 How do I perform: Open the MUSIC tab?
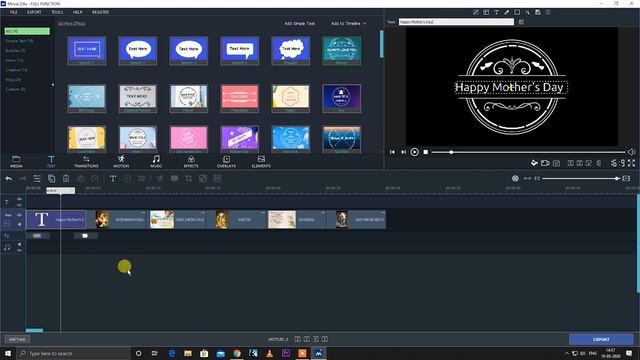pyautogui.click(x=156, y=162)
